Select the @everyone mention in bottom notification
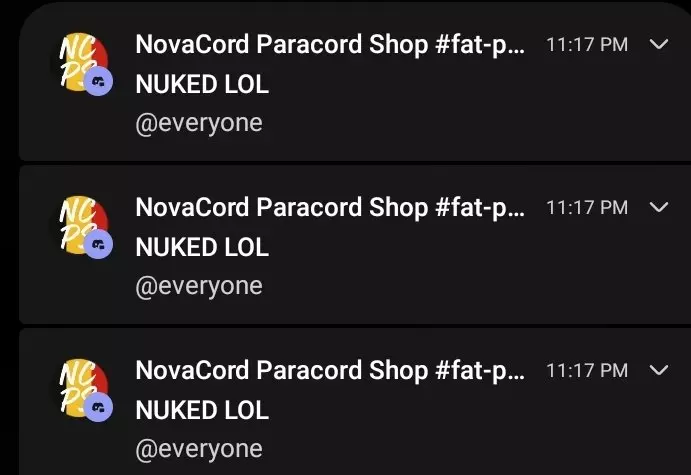Viewport: 691px width, 475px height. [199, 450]
